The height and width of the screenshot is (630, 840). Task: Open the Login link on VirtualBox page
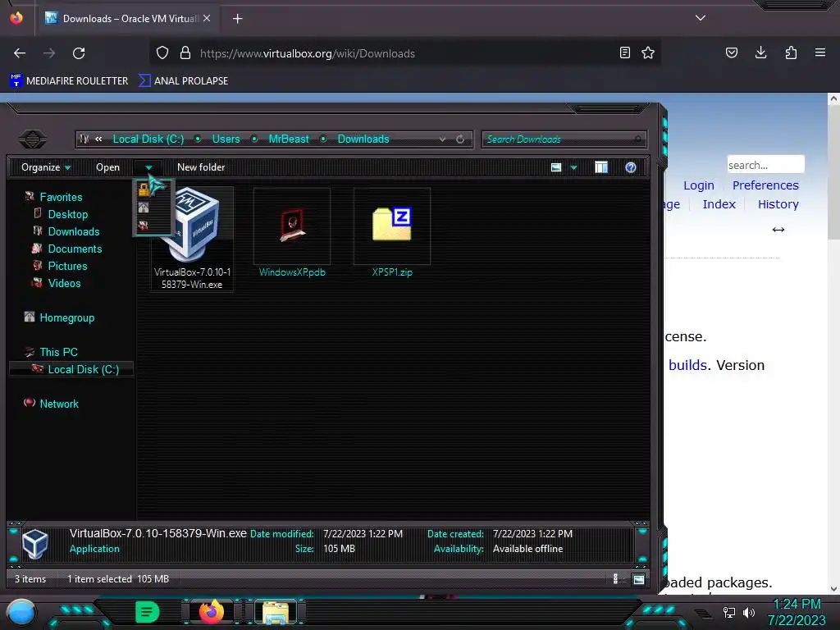[x=699, y=185]
